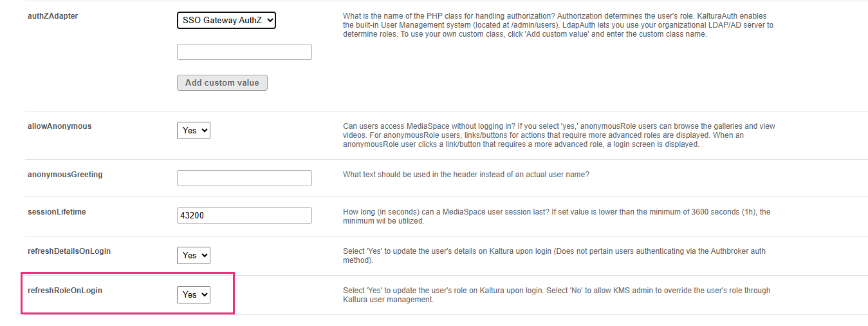The height and width of the screenshot is (326, 868).
Task: Click the allowAnonymous description about anonymousRole users
Action: [559, 135]
